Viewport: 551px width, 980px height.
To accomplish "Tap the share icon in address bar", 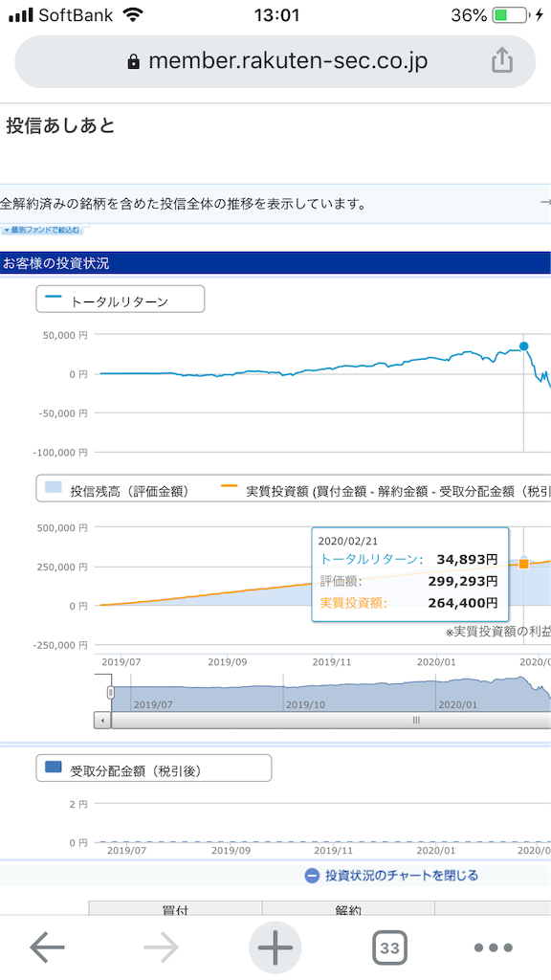I will (x=501, y=61).
